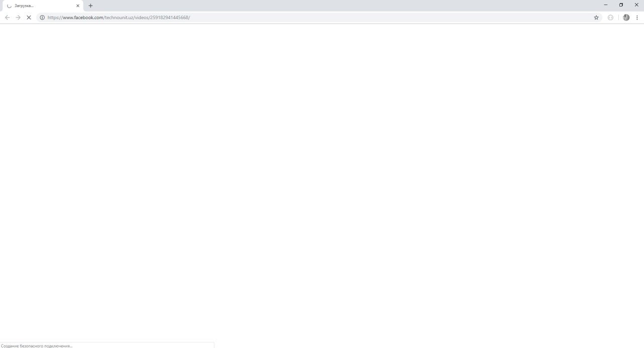Screen dimensions: 644x348
Task: Open the Chrome three-dot menu
Action: point(637,17)
